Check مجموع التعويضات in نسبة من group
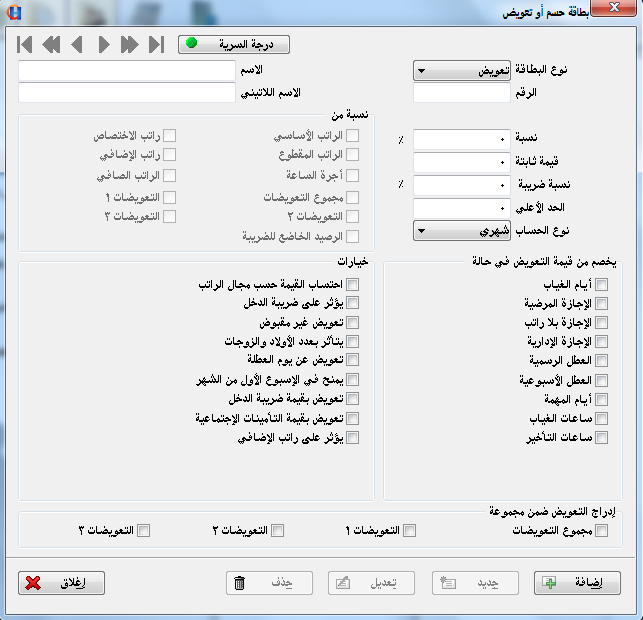Image resolution: width=643 pixels, height=620 pixels. [x=352, y=197]
